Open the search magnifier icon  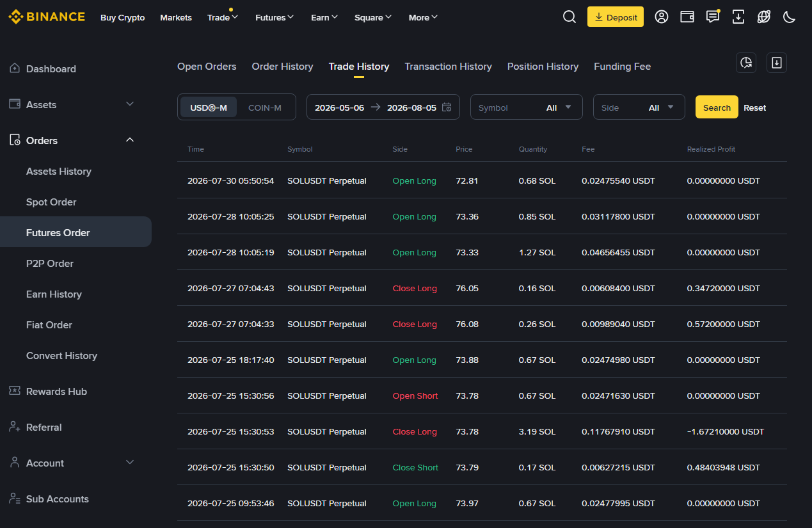569,17
